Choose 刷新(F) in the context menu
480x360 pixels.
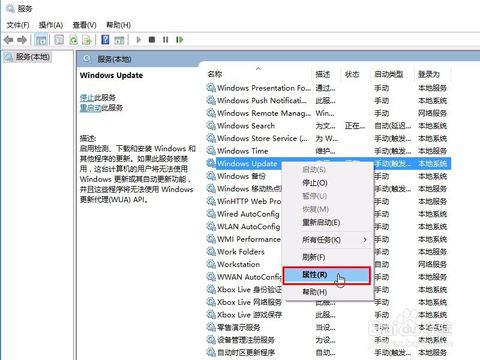(328, 257)
